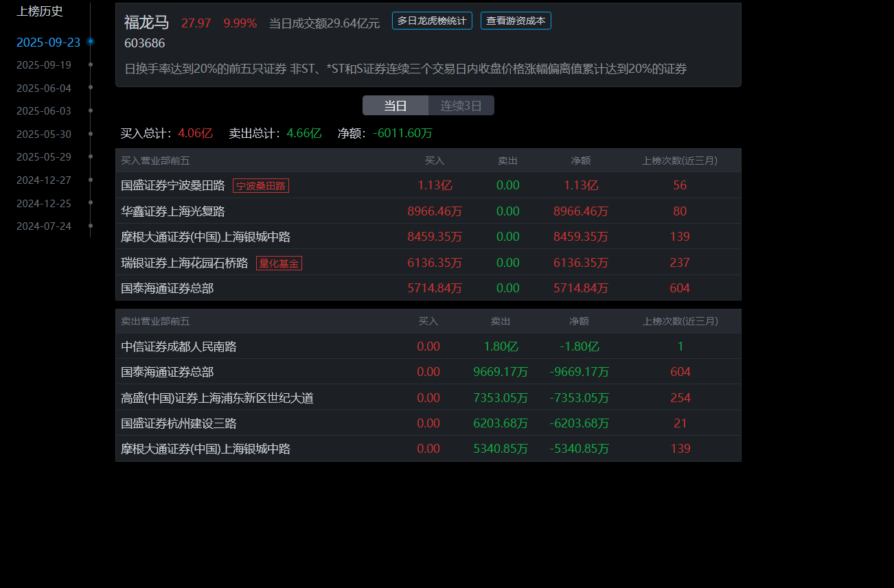Viewport: 894px width, 588px height.
Task: Click 上榜次数(近三月) header in sell table
Action: coord(680,321)
